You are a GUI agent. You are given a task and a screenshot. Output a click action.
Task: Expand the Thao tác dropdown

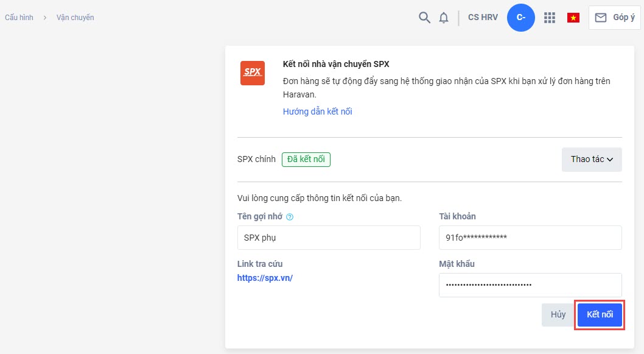pos(591,160)
